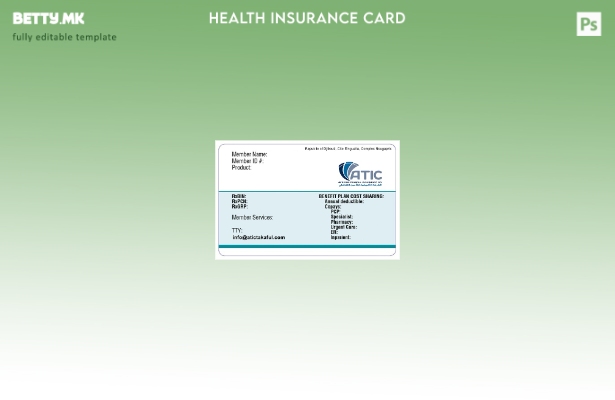Click the teal stripe at card bottom

pos(307,246)
